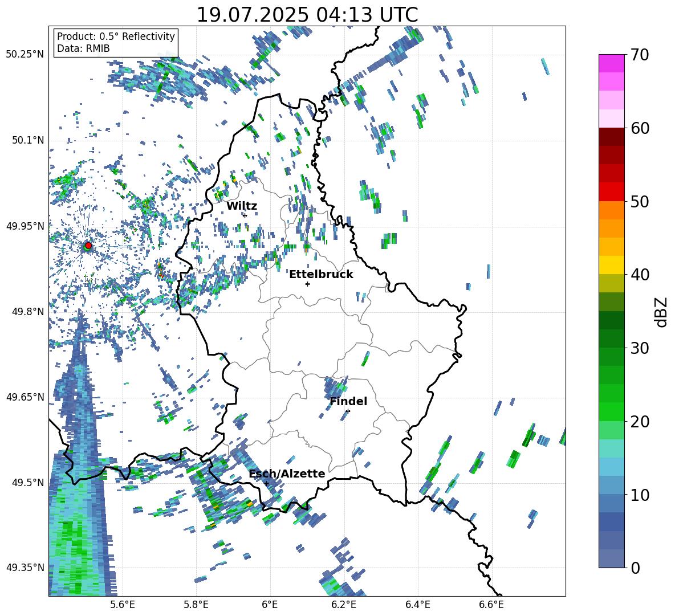This screenshot has width=675, height=616.
Task: Click the 49.35°N latitude label
Action: tap(25, 568)
